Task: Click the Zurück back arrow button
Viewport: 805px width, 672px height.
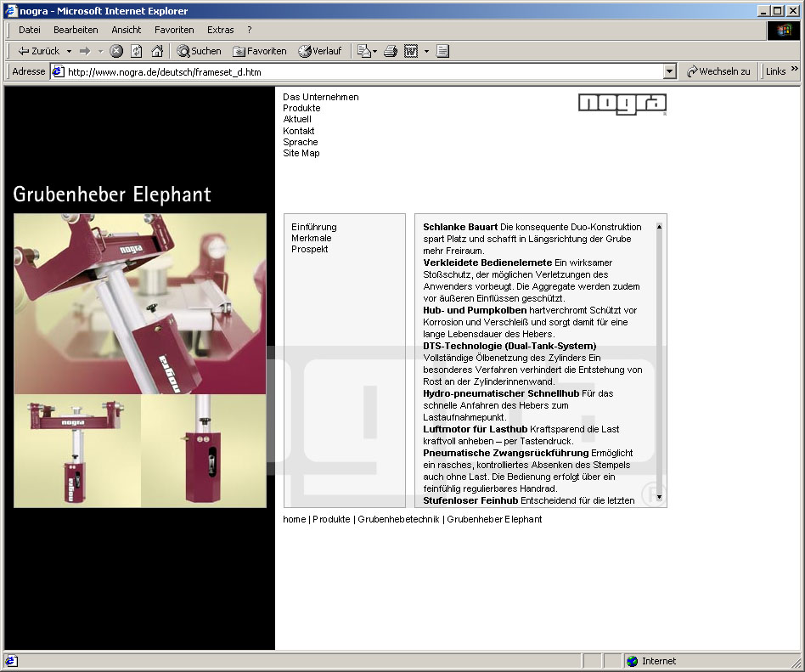Action: (38, 51)
